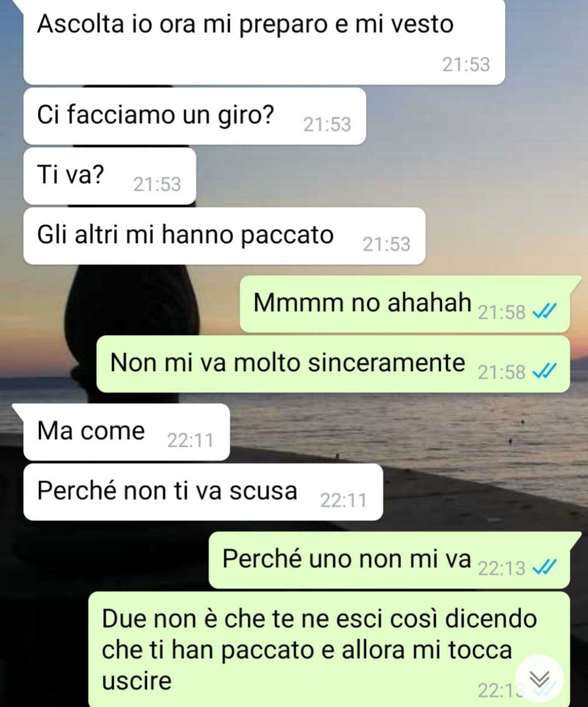Image resolution: width=588 pixels, height=707 pixels.
Task: Select message 'Ci facciamo un giro?'
Action: pos(195,116)
